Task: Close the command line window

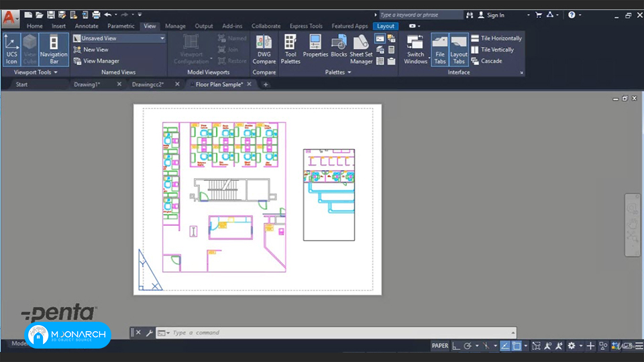Action: coord(138,333)
